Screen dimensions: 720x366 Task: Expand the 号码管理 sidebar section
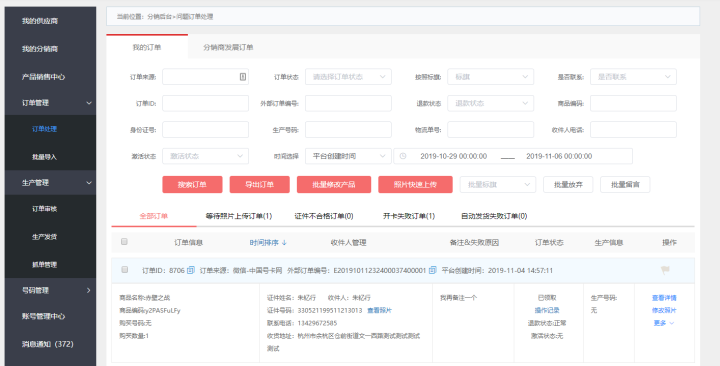click(x=51, y=290)
